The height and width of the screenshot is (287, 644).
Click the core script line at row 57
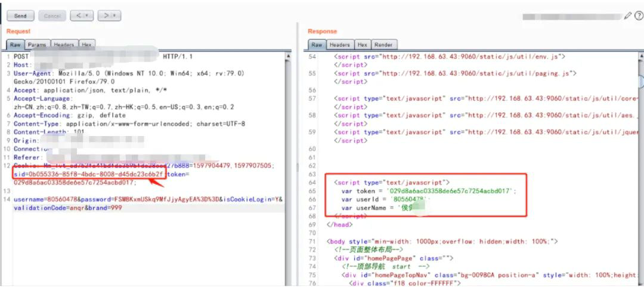[487, 98]
